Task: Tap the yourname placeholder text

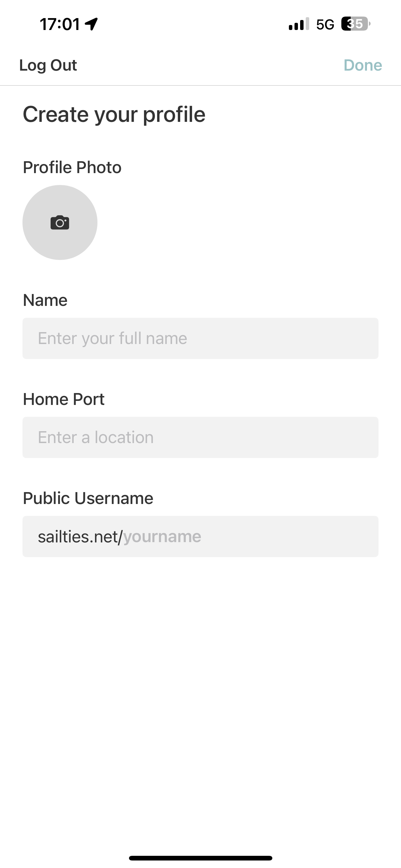Action: 162,536
